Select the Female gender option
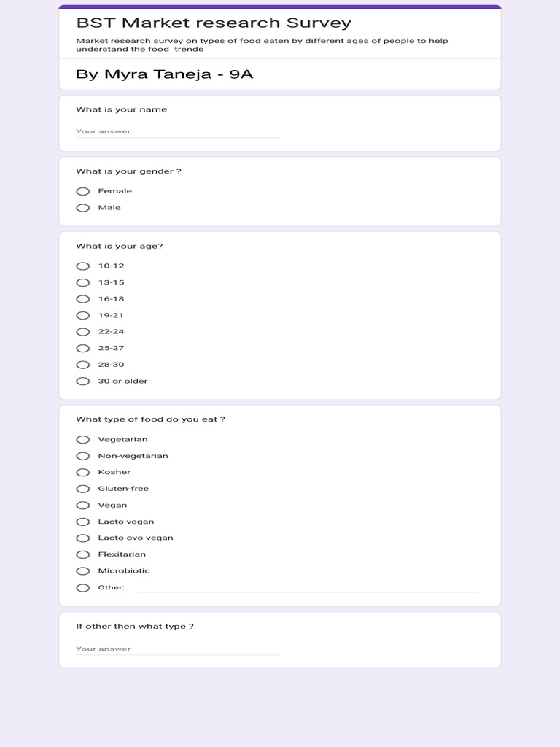 [x=83, y=192]
